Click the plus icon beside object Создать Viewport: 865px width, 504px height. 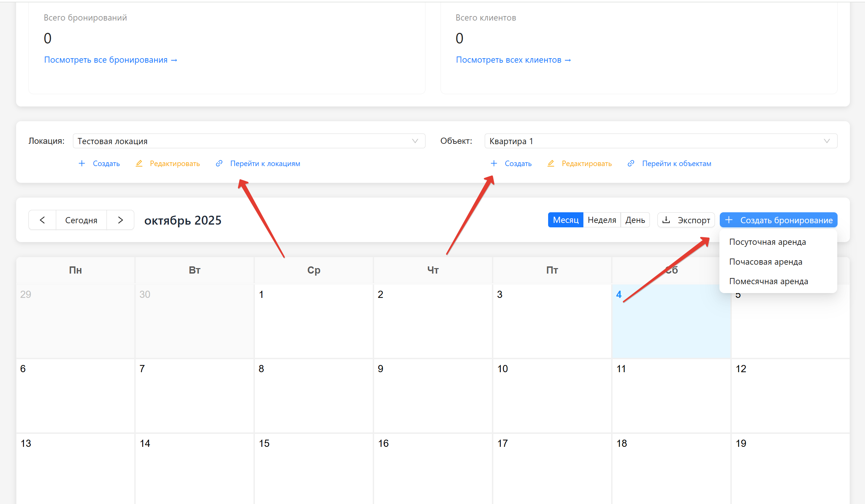point(494,163)
